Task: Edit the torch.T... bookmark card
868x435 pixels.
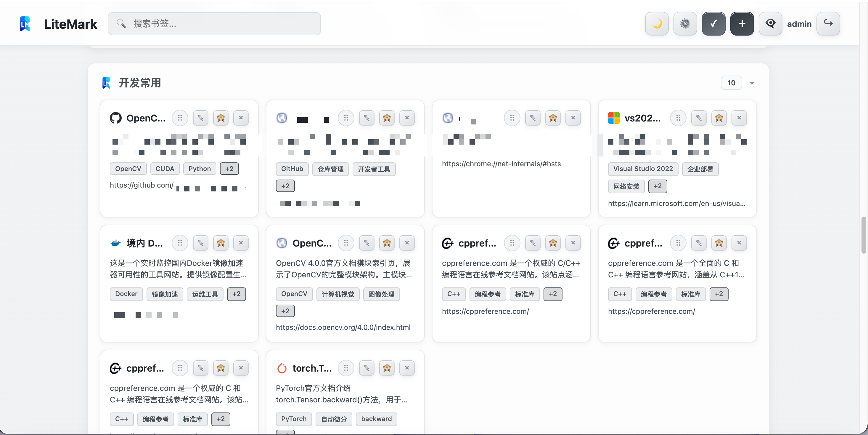Action: click(367, 368)
